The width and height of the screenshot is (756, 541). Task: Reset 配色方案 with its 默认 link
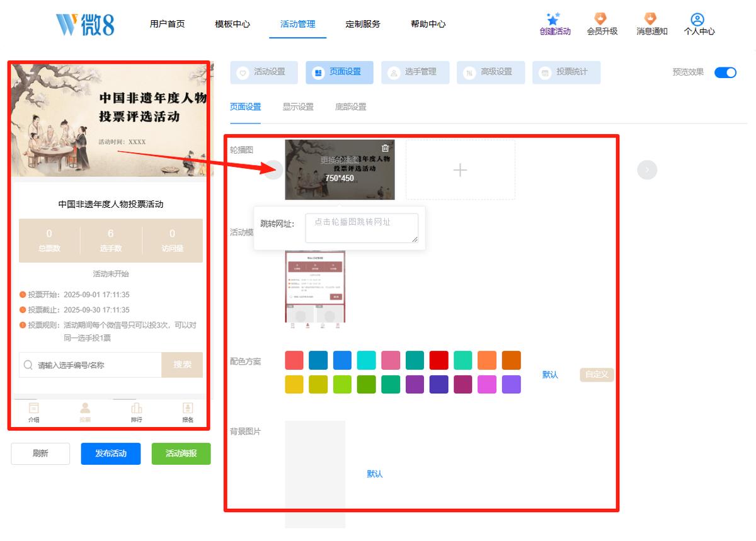(551, 375)
